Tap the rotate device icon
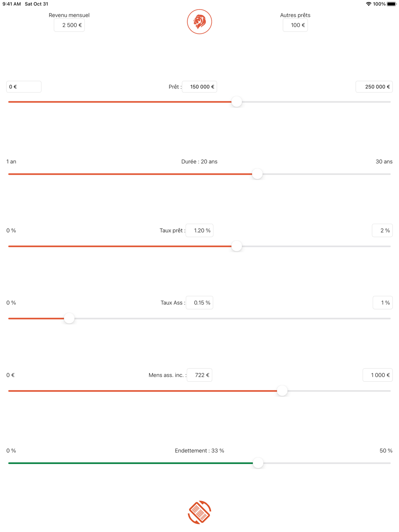399x532 pixels. pyautogui.click(x=199, y=512)
